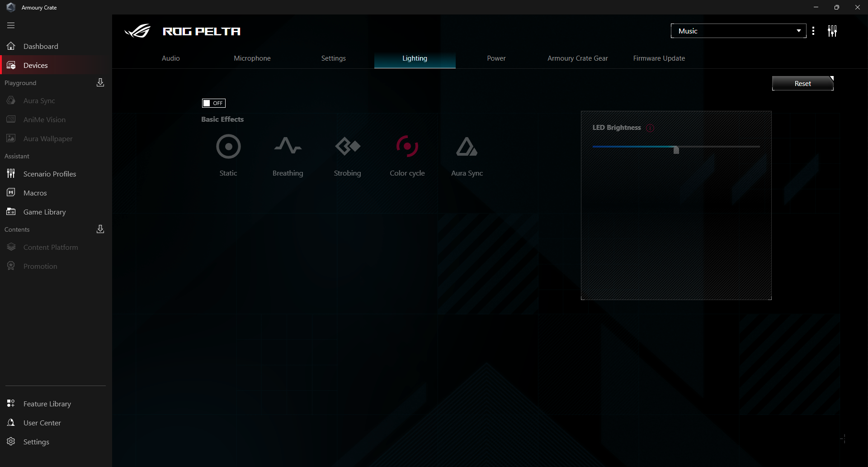Go to the Power tab

pyautogui.click(x=496, y=58)
